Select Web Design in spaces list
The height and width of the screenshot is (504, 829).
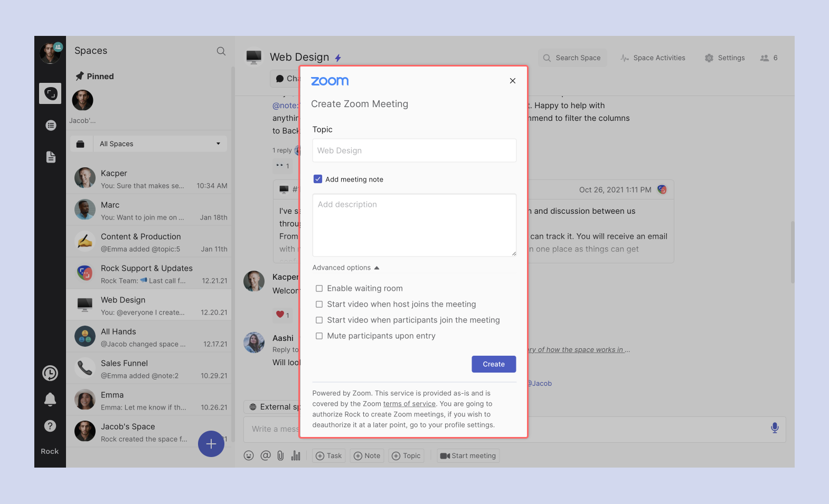(149, 306)
